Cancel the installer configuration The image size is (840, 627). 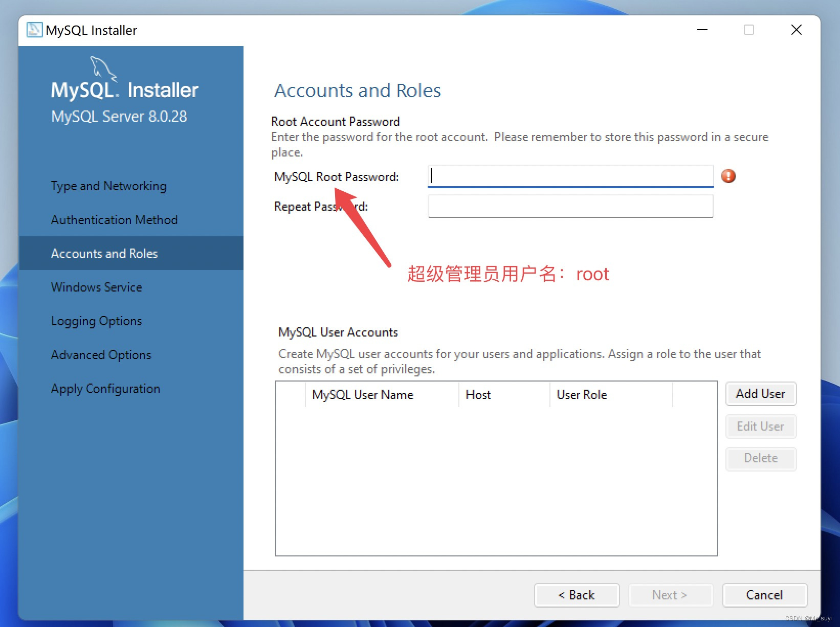pyautogui.click(x=765, y=595)
